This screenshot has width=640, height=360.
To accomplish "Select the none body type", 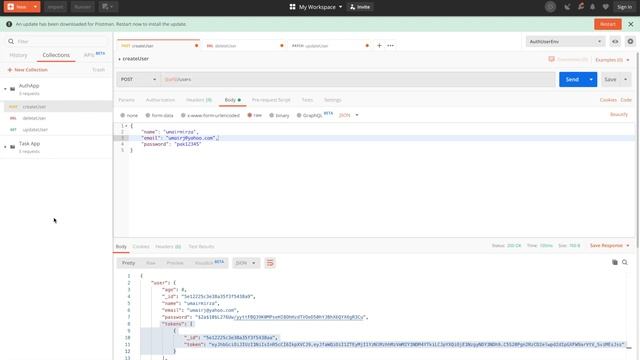I will pyautogui.click(x=129, y=116).
